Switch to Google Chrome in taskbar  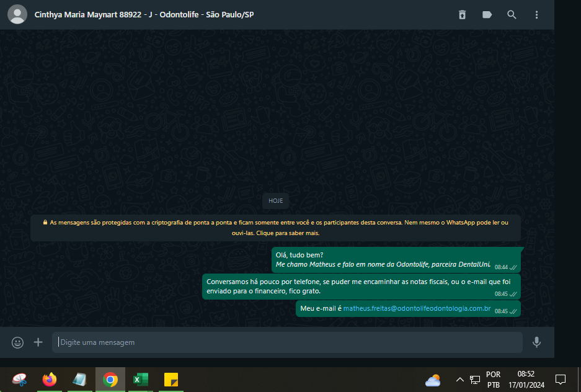(110, 380)
